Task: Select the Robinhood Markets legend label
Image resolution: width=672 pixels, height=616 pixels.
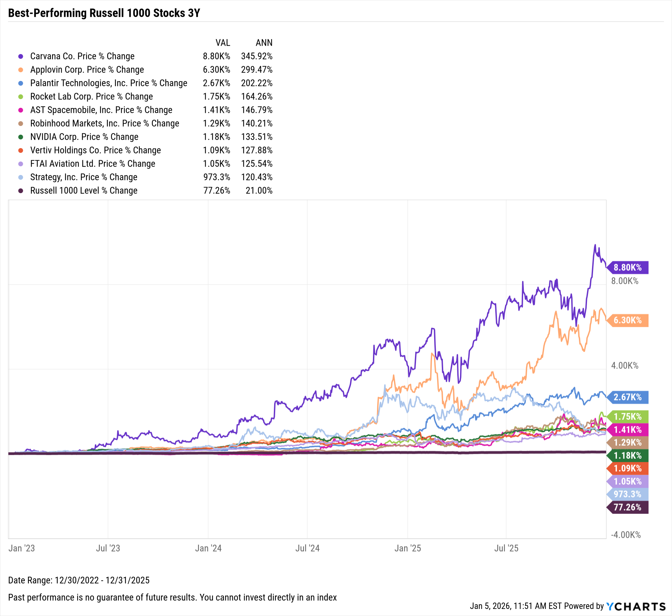Action: pos(104,124)
